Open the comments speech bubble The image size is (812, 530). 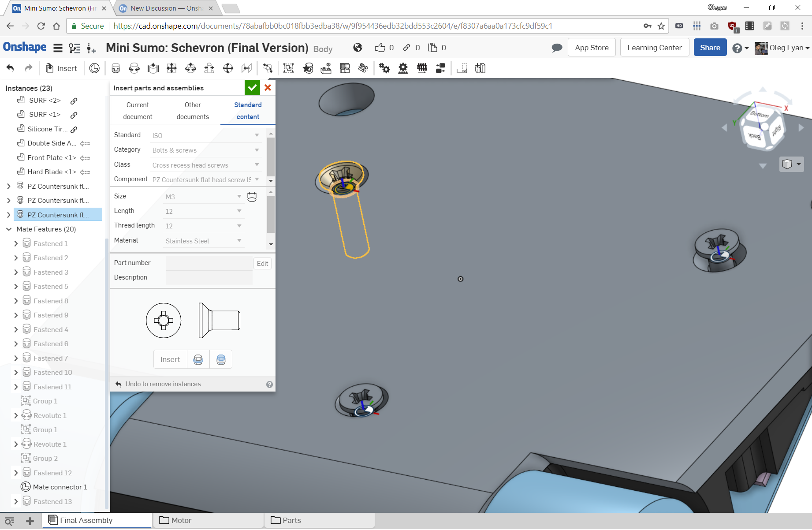[x=557, y=48]
